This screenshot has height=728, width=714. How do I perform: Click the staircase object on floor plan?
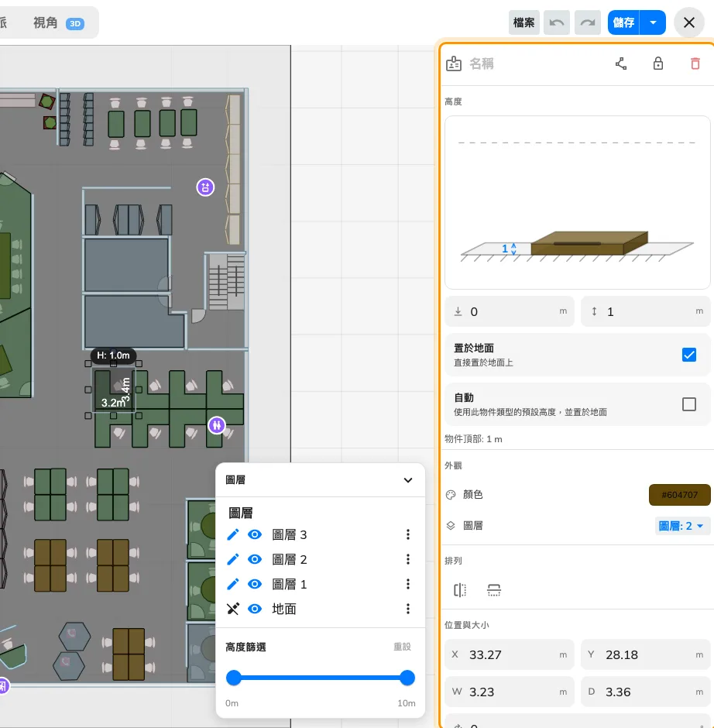pyautogui.click(x=225, y=282)
